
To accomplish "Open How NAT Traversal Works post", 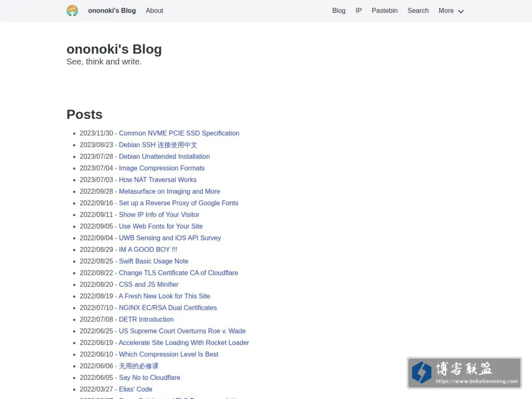I will coord(157,180).
